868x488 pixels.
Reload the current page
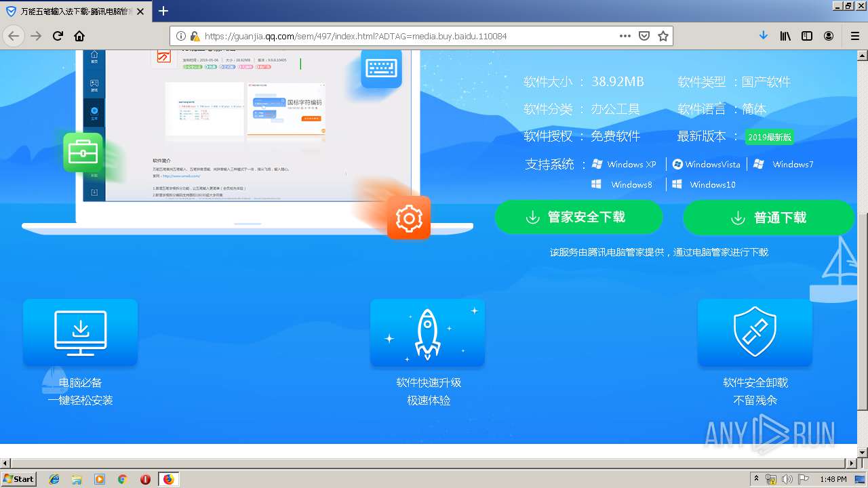(58, 36)
